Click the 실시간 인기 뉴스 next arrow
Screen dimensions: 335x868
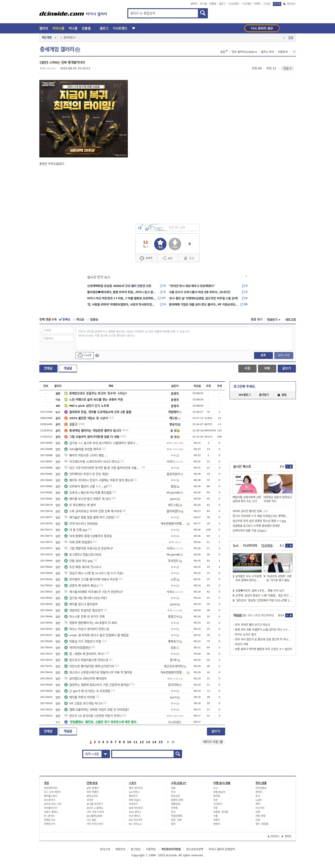point(246,276)
